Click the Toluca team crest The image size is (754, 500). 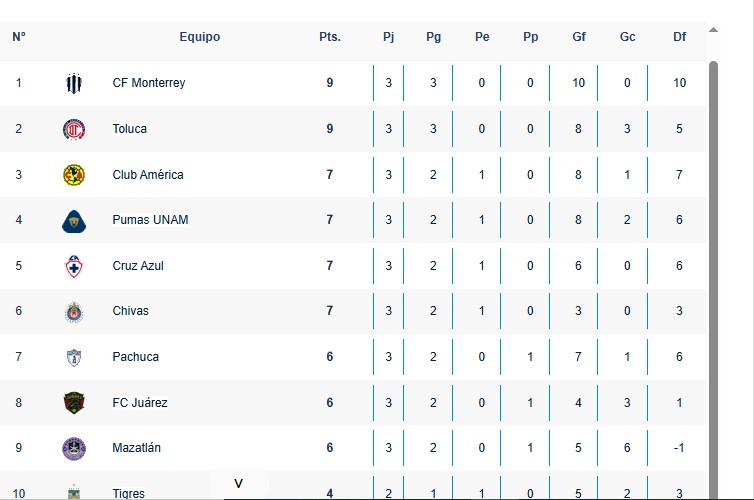[x=74, y=129]
